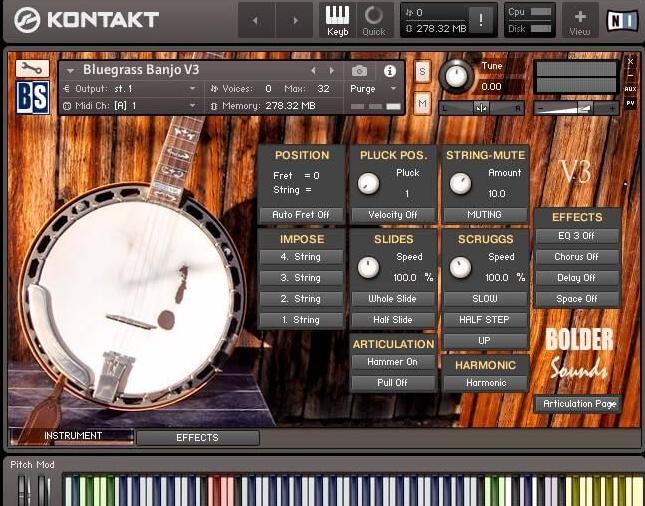The image size is (645, 506).
Task: Toggle the Keyb on-screen keyboard icon
Action: point(337,20)
